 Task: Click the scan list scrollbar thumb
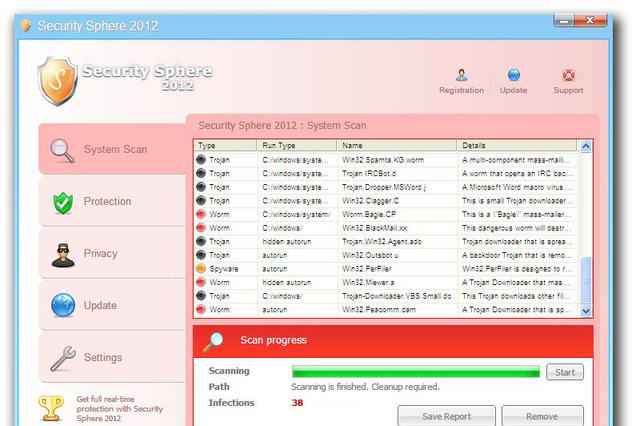[x=586, y=281]
